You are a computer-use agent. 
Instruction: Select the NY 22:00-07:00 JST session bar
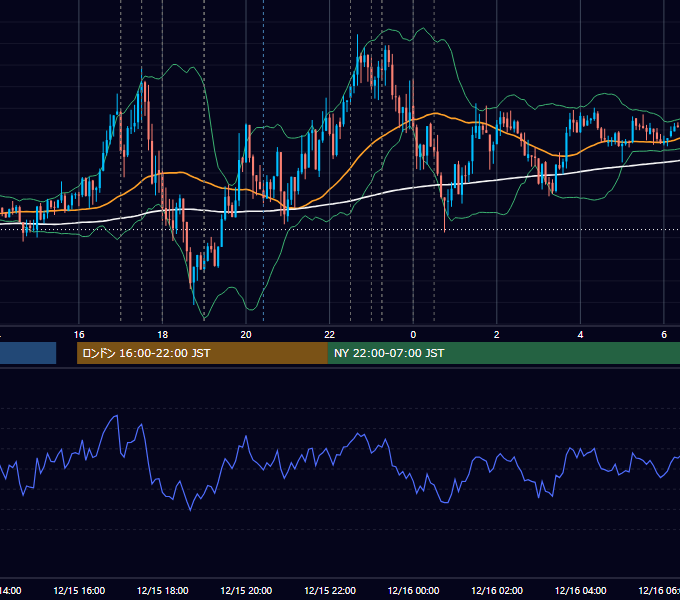(503, 353)
